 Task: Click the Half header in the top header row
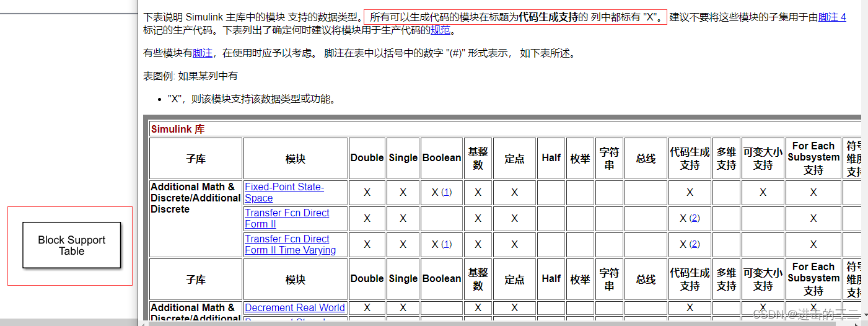point(551,158)
